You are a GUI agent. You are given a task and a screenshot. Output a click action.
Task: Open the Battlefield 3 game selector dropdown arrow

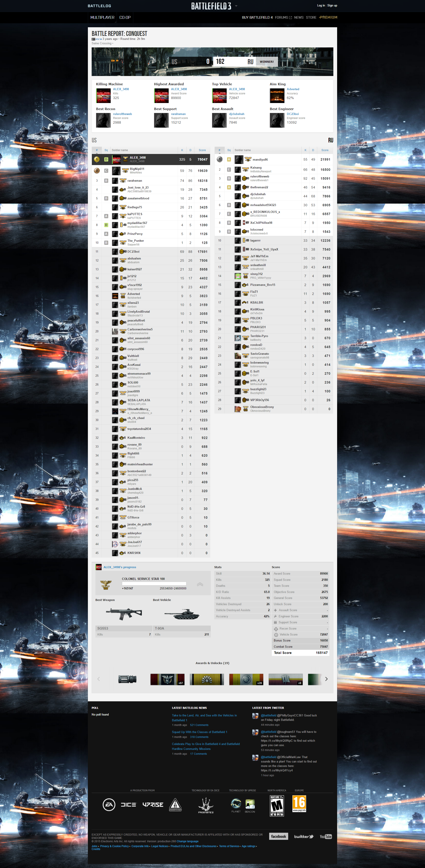pos(236,6)
